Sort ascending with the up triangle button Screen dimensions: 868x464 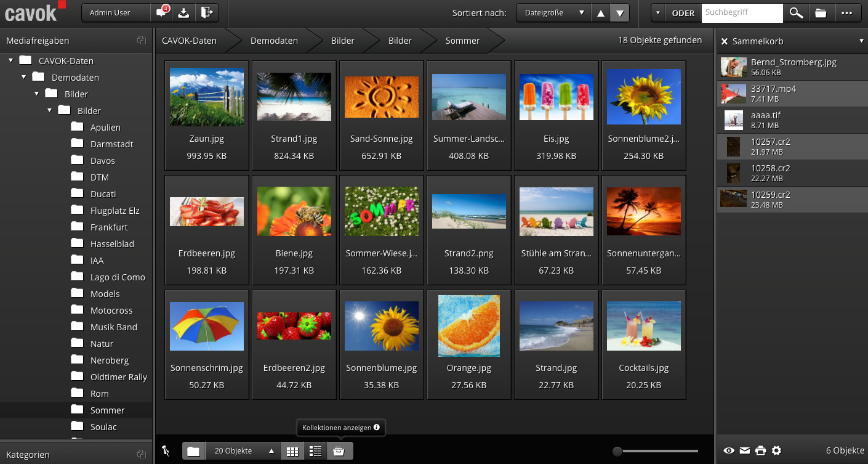coord(601,13)
